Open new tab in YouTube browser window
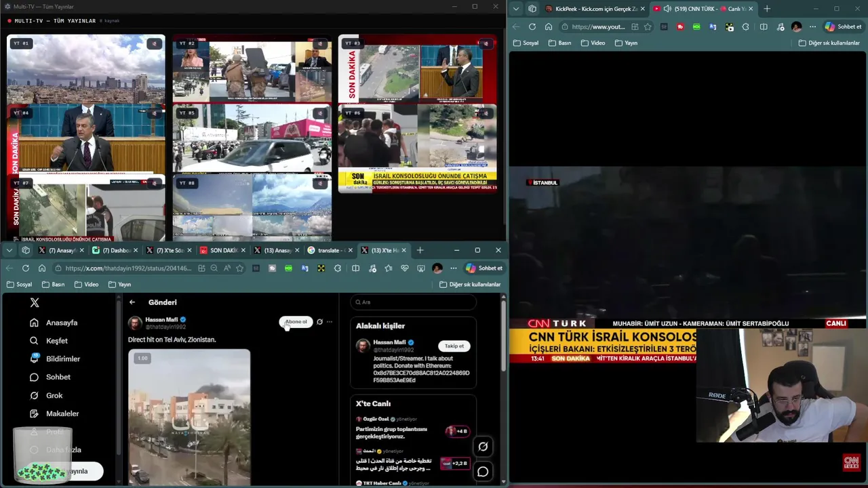Image resolution: width=868 pixels, height=488 pixels. pyautogui.click(x=767, y=9)
